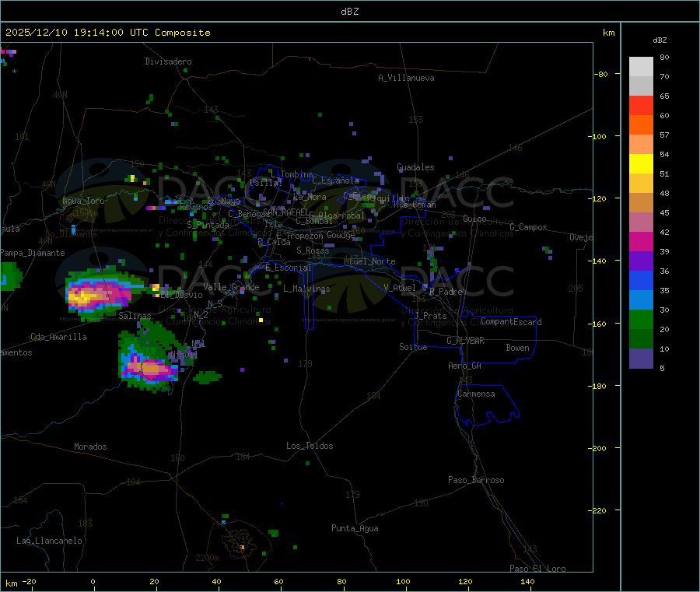Click the purple 39 dBZ legend swatch
This screenshot has width=700, height=592.
coord(641,261)
